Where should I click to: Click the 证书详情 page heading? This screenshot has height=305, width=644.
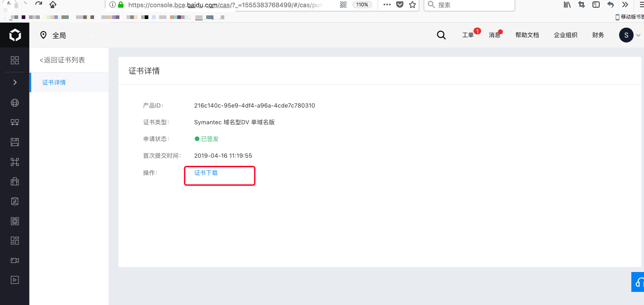tap(144, 71)
